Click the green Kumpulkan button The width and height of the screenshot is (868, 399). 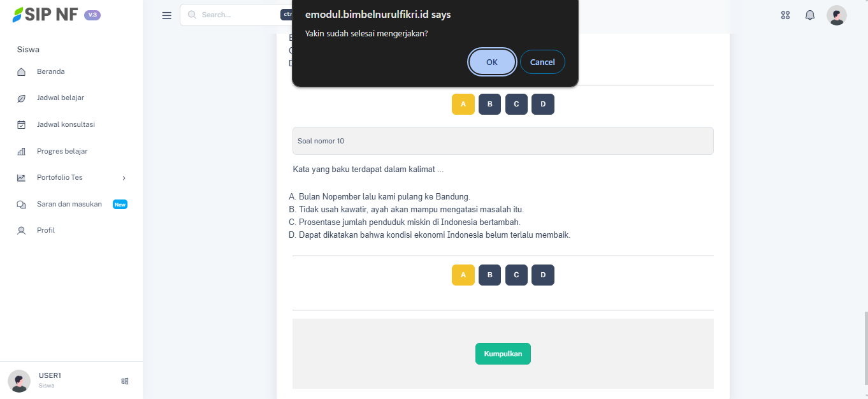(503, 354)
